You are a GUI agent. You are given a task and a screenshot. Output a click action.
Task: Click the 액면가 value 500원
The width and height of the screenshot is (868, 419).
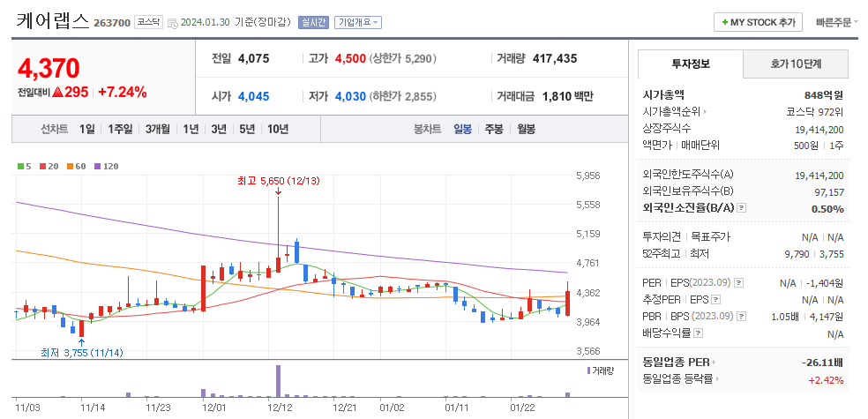[x=804, y=146]
